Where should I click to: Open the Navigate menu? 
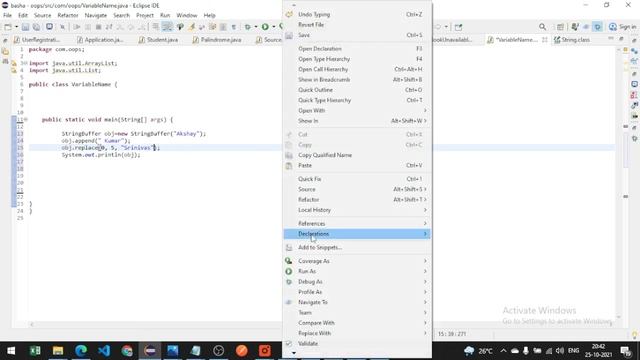point(96,15)
